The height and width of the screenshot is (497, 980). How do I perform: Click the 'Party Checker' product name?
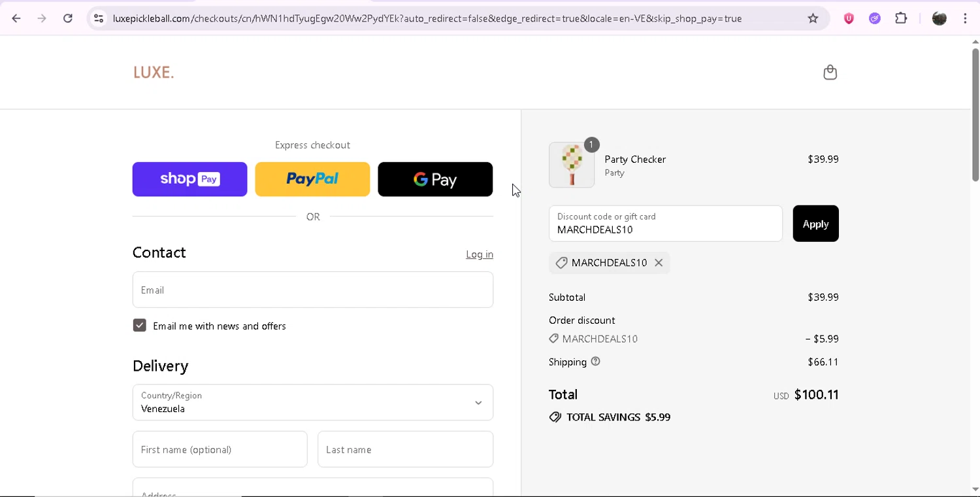(635, 159)
